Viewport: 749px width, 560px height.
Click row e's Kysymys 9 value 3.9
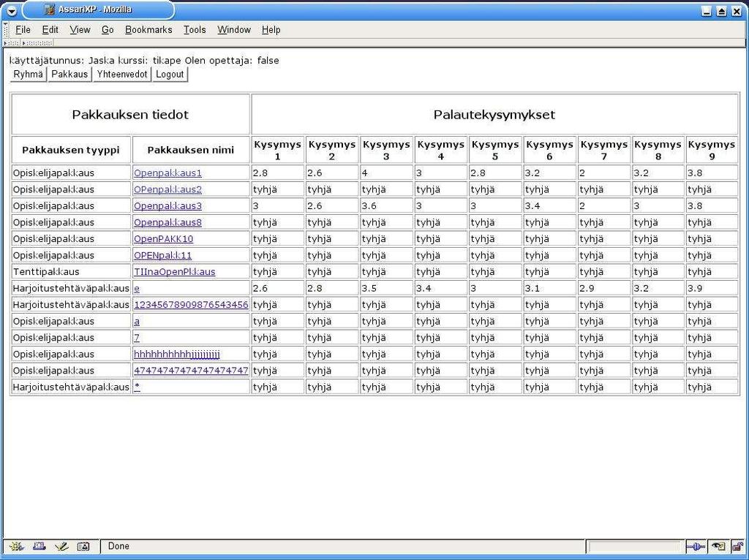[x=695, y=288]
